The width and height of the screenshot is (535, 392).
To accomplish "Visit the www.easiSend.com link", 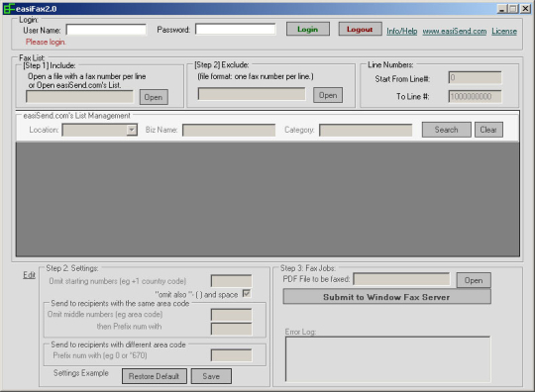I will pyautogui.click(x=455, y=32).
